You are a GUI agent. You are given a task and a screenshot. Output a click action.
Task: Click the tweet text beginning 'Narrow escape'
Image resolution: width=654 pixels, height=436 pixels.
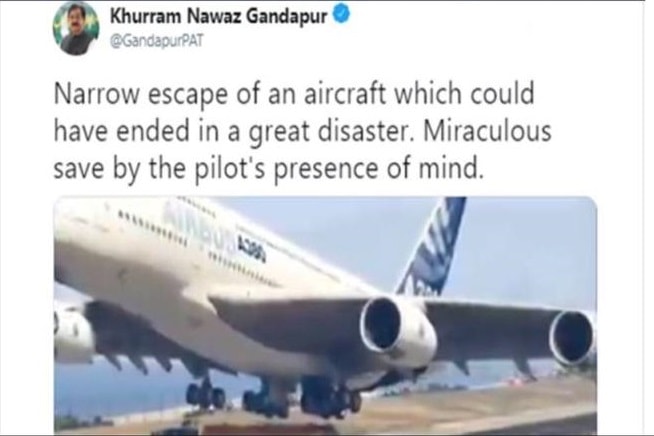pyautogui.click(x=302, y=131)
